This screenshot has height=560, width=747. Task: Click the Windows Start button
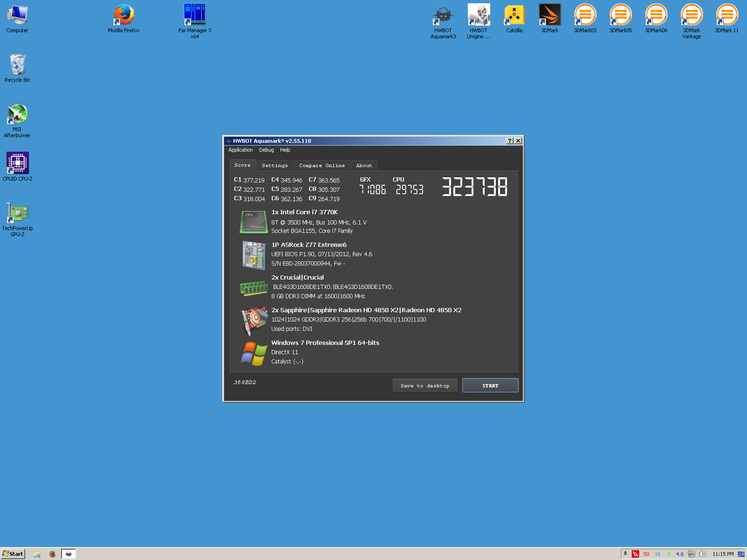coord(13,554)
